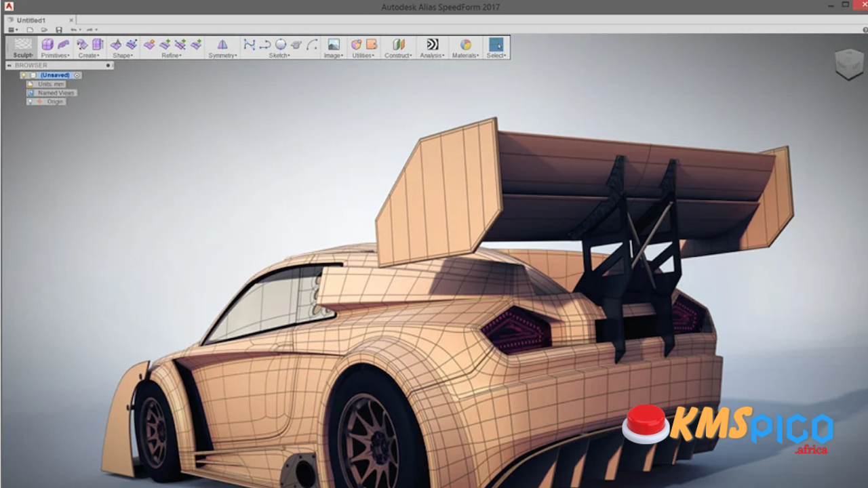This screenshot has height=488, width=868.
Task: Click the ViewCube in the viewport corner
Action: (849, 64)
